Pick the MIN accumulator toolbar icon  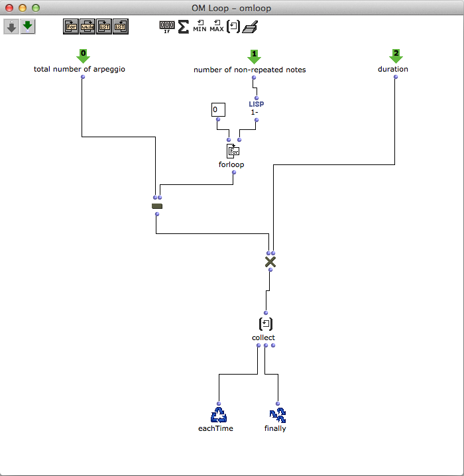(x=200, y=27)
